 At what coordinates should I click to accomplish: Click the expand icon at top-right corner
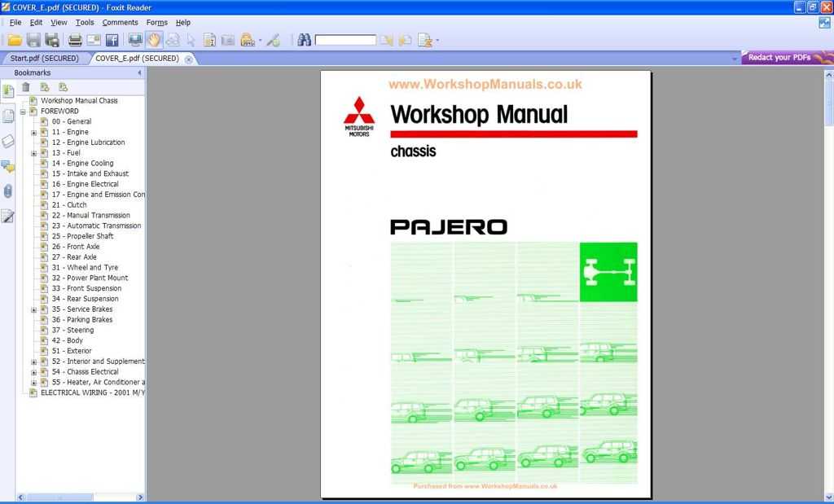coord(824,23)
